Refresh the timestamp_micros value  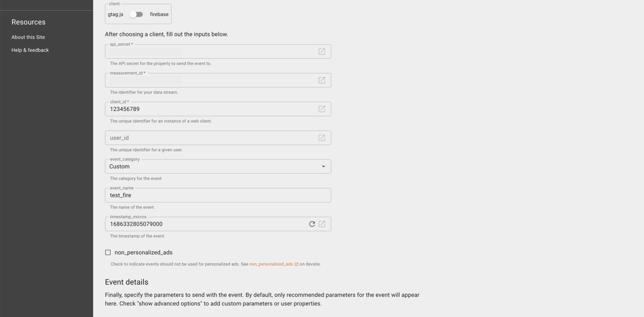(312, 224)
